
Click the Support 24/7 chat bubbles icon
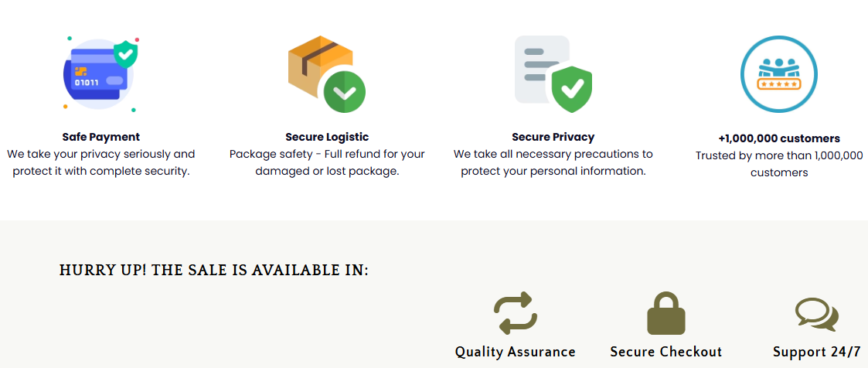point(816,315)
